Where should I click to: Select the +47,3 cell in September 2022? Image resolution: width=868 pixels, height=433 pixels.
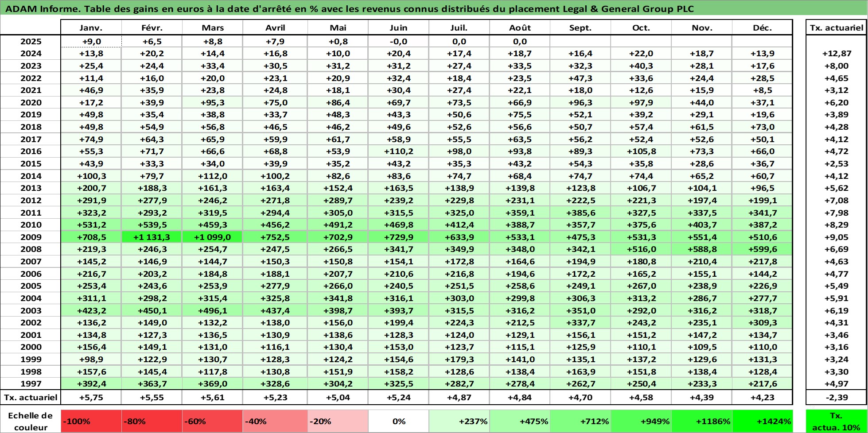pyautogui.click(x=580, y=78)
